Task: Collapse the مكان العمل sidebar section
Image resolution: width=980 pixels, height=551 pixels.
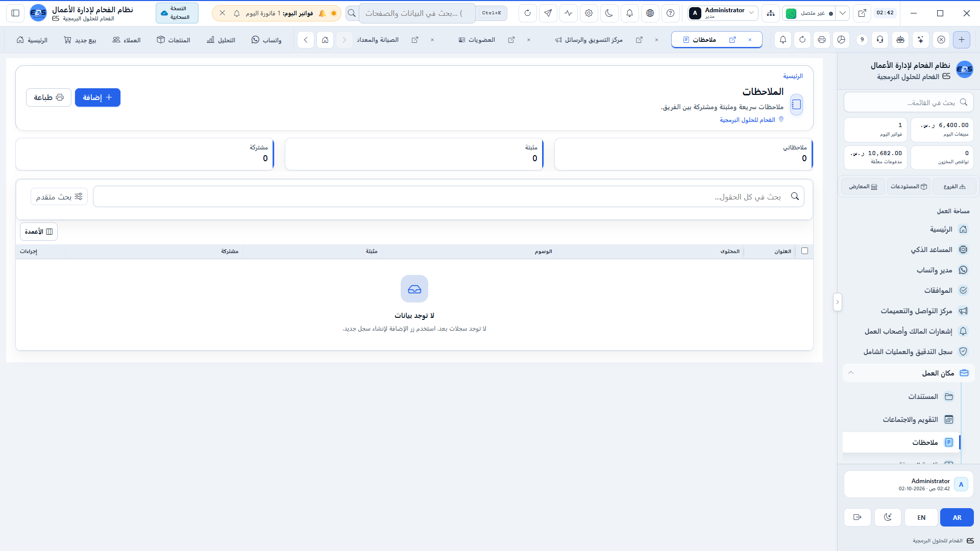Action: tap(909, 373)
